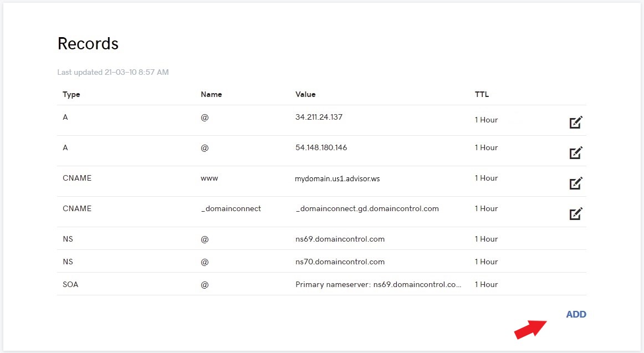Click the Last updated timestamp text
Image resolution: width=644 pixels, height=353 pixels.
tap(113, 72)
